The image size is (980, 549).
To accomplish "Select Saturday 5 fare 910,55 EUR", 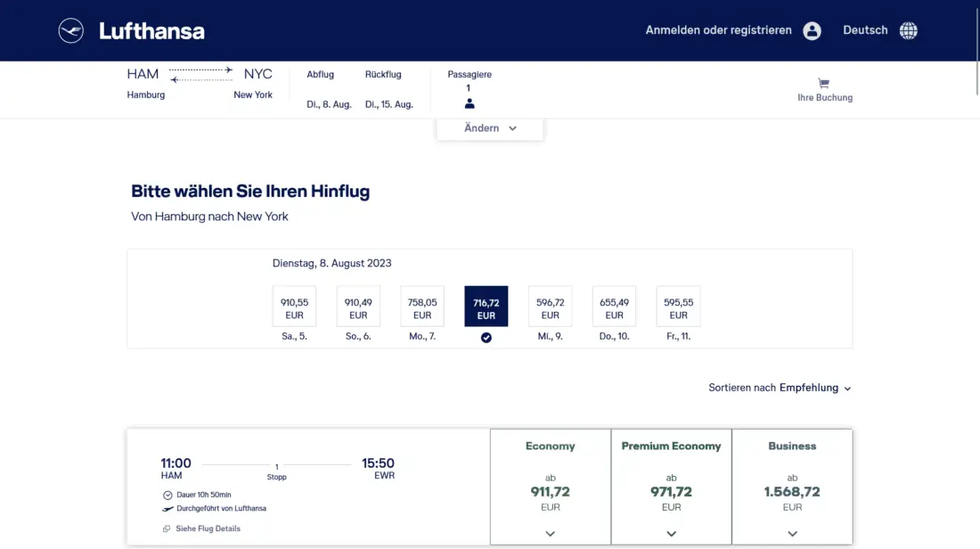I will [x=294, y=307].
